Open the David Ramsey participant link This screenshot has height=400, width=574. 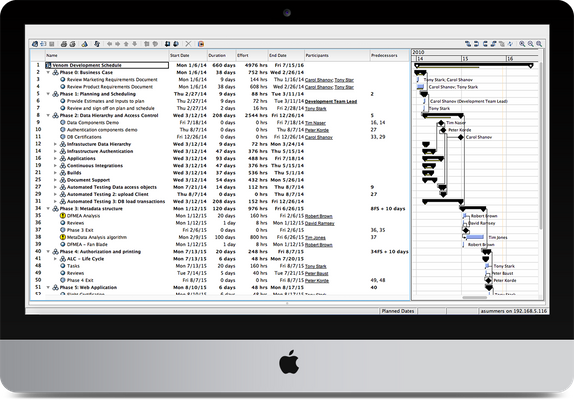[x=320, y=223]
